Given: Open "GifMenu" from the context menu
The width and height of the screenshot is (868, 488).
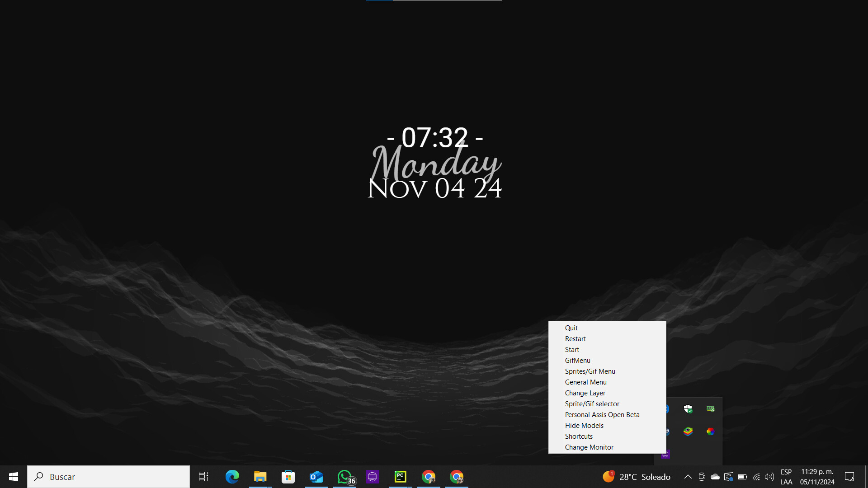Looking at the screenshot, I should (577, 360).
